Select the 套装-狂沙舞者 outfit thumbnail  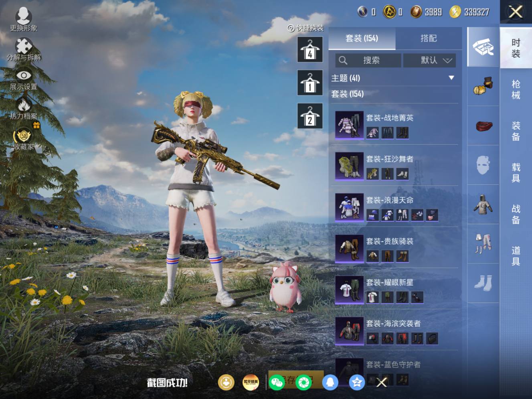click(349, 166)
